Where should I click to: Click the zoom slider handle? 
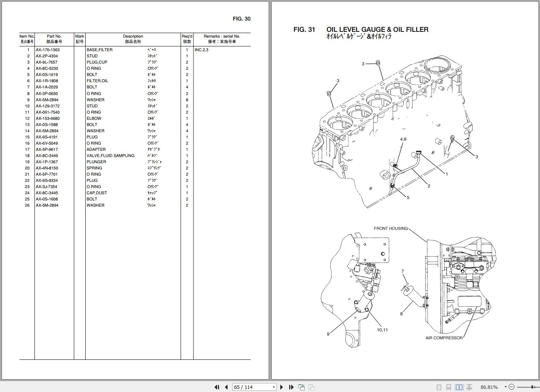[532, 387]
